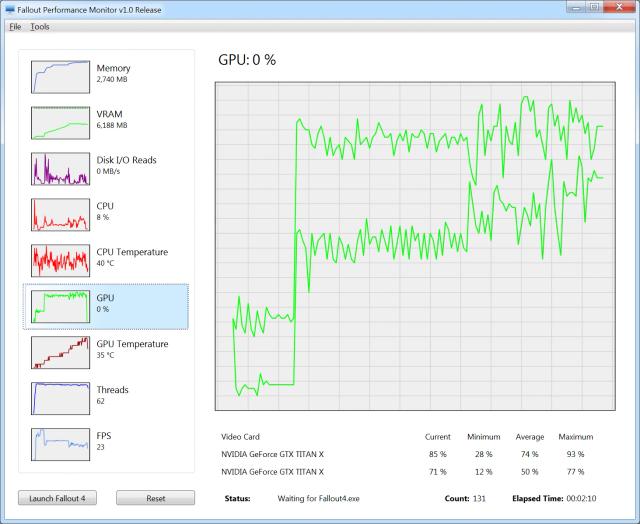Click the large GPU usage chart
The image size is (640, 524).
pos(415,246)
